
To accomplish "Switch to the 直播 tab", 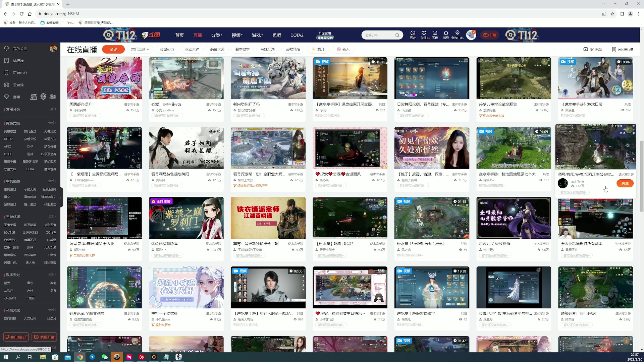I will coord(197,35).
